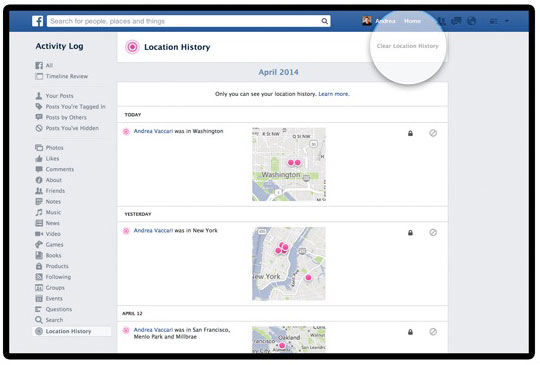Open the Washington map thumbnail

click(x=289, y=164)
